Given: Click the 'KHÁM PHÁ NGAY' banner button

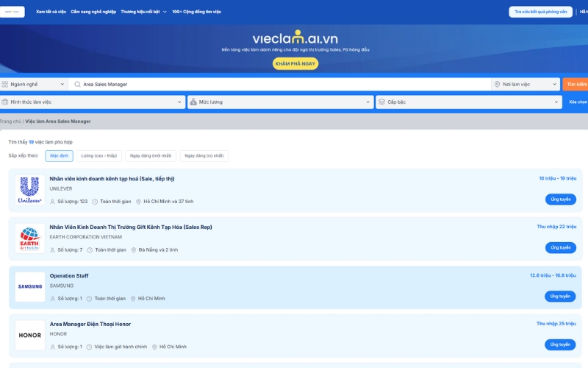Looking at the screenshot, I should point(295,63).
